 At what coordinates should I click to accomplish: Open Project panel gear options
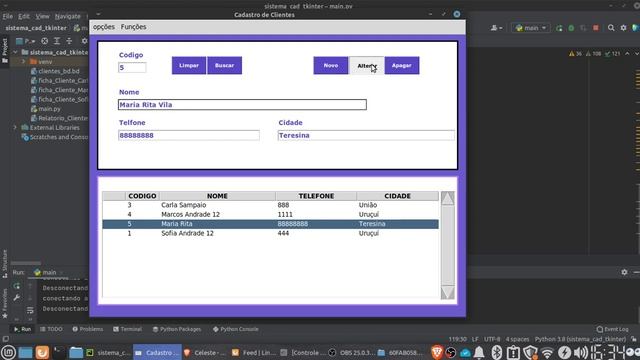[x=84, y=41]
